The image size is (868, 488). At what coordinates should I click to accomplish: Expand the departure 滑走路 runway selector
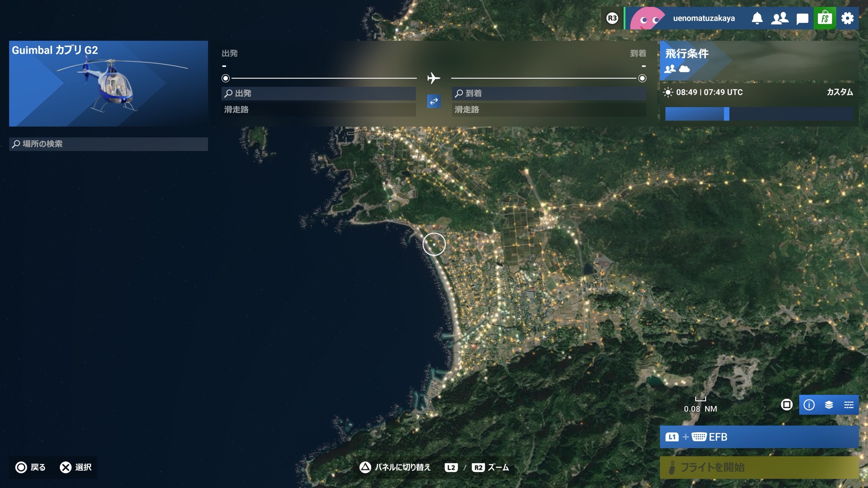coord(319,109)
